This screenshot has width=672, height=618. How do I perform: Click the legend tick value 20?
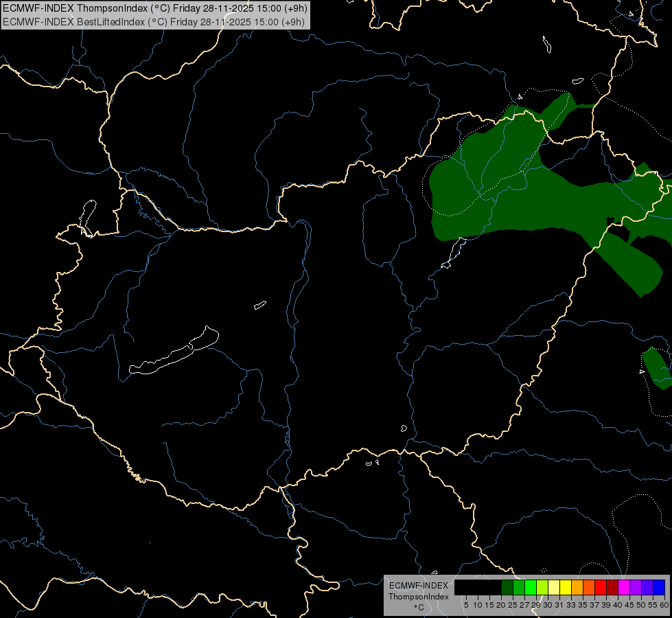501,605
